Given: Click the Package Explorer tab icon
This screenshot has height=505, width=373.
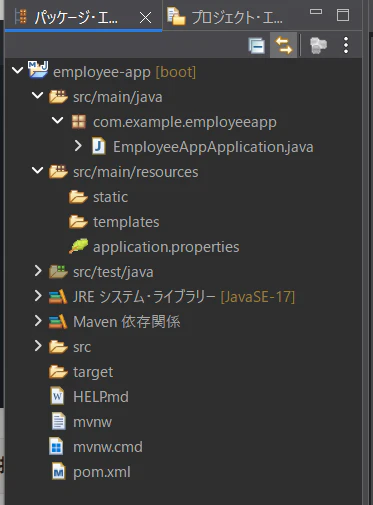Looking at the screenshot, I should pos(21,17).
